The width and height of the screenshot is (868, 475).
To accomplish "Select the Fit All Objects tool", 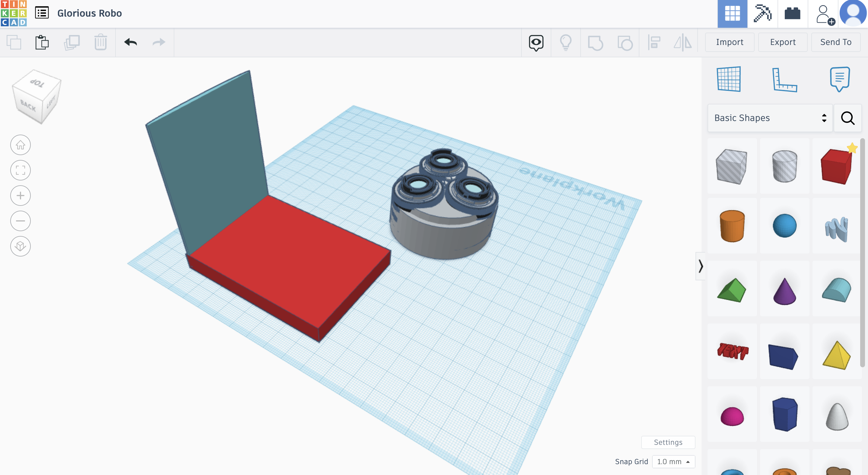I will pos(21,170).
